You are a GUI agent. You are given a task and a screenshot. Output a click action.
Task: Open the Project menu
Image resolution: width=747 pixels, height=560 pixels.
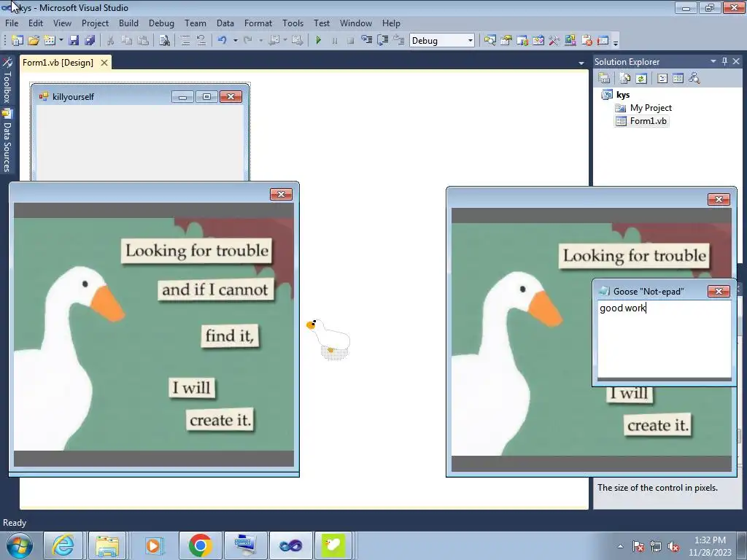click(x=95, y=23)
